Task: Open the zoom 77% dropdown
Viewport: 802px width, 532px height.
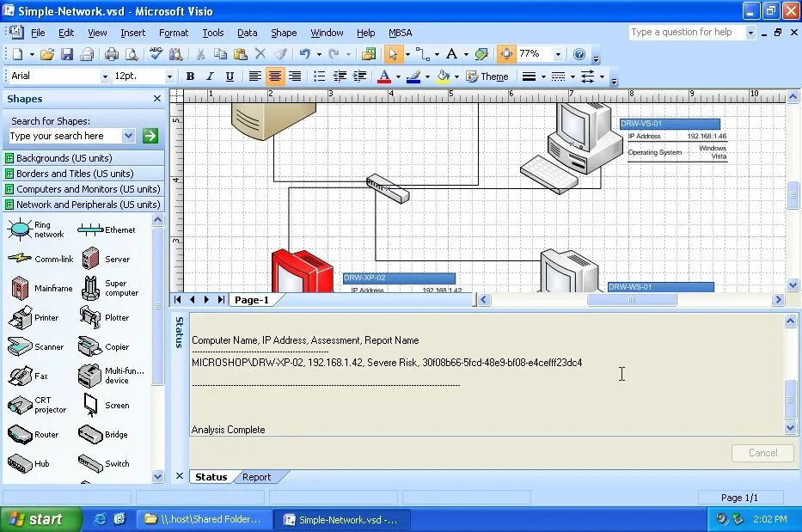Action: (x=558, y=53)
